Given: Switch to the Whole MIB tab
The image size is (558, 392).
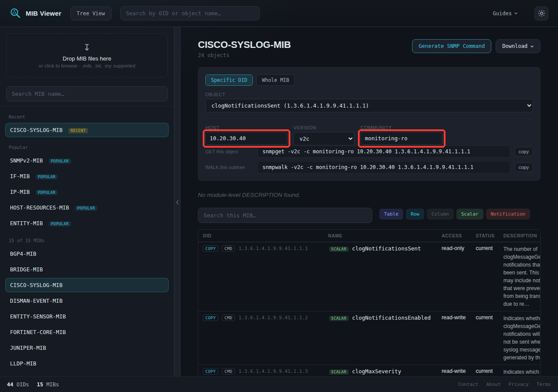Looking at the screenshot, I should (x=276, y=80).
